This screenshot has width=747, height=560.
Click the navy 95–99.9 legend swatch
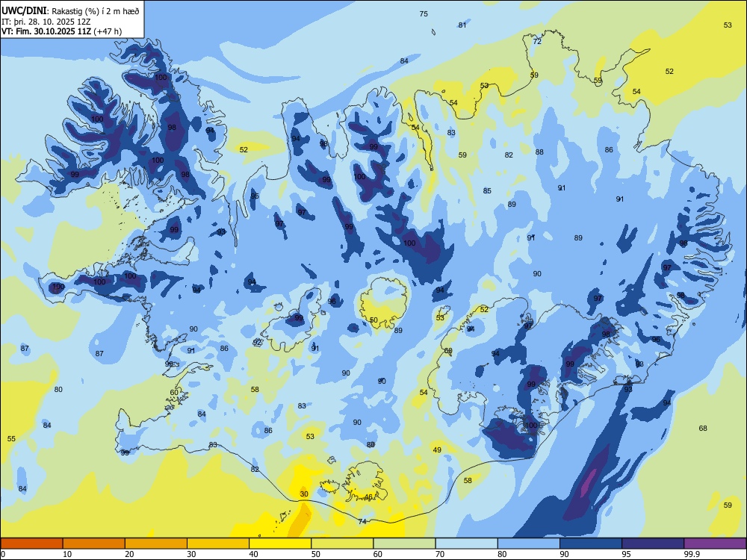click(x=653, y=544)
